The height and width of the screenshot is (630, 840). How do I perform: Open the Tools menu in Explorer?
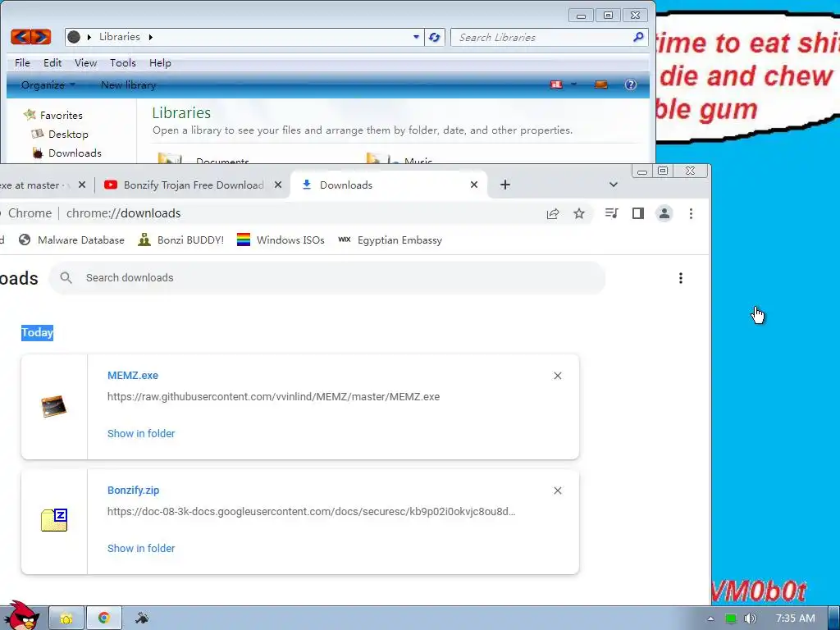point(123,62)
